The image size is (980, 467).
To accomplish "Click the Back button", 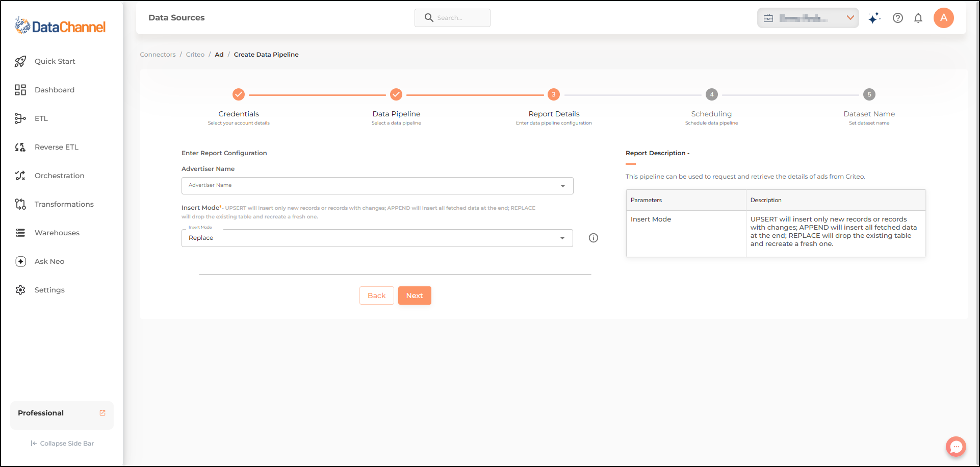I will [377, 296].
